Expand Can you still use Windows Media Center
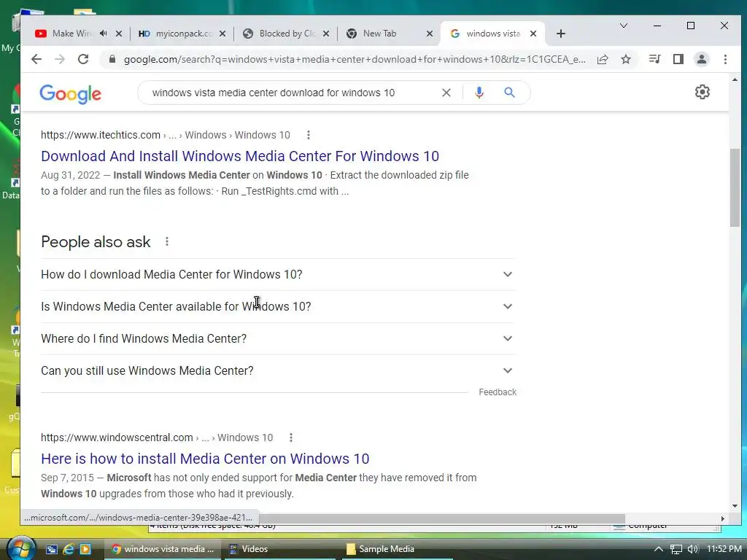The width and height of the screenshot is (747, 560). [x=278, y=370]
